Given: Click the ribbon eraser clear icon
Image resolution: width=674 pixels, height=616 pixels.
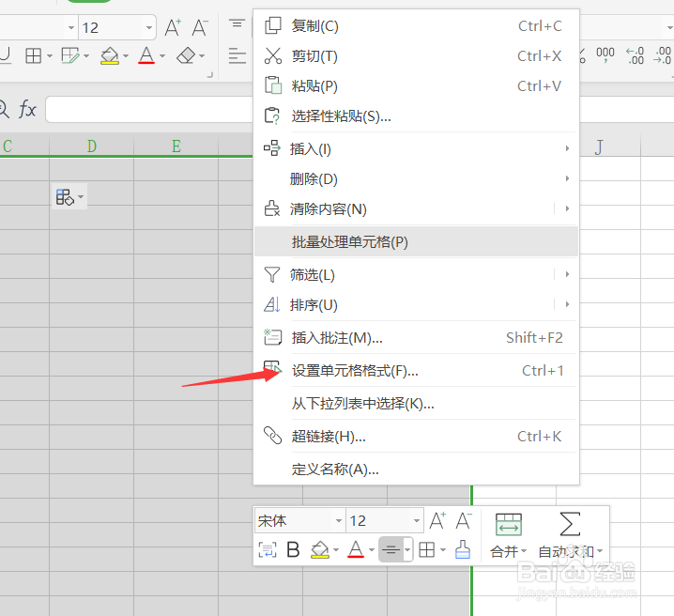Looking at the screenshot, I should [x=186, y=55].
